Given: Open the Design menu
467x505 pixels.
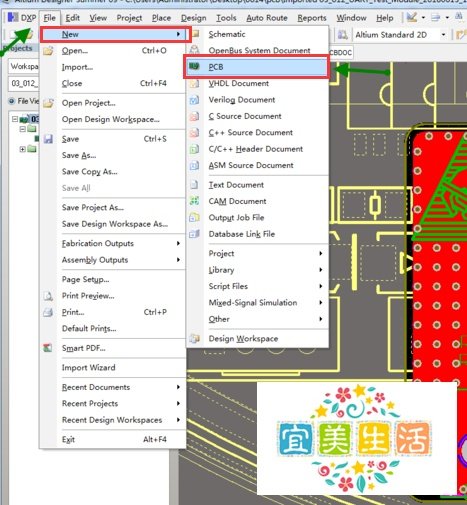Looking at the screenshot, I should coord(194,18).
